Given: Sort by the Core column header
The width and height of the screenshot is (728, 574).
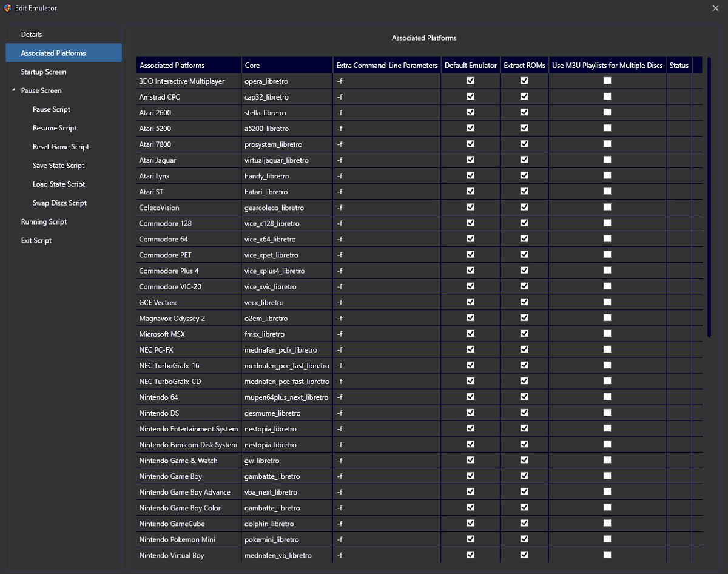Looking at the screenshot, I should pos(287,65).
